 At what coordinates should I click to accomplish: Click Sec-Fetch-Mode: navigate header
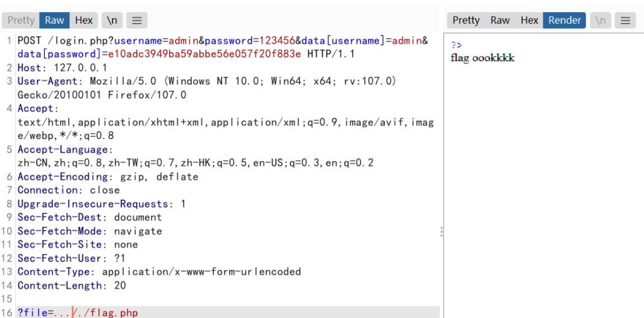pos(90,231)
